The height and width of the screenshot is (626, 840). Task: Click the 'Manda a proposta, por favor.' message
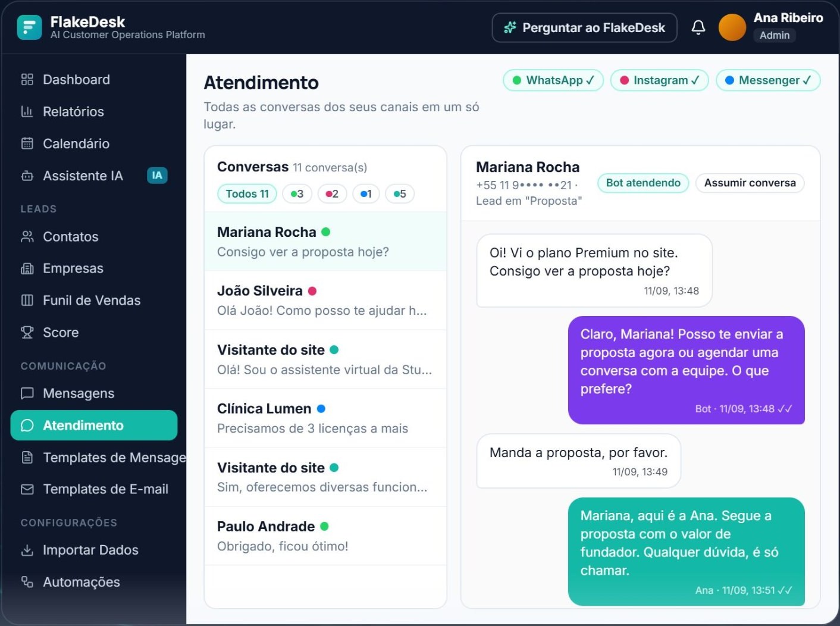(578, 461)
